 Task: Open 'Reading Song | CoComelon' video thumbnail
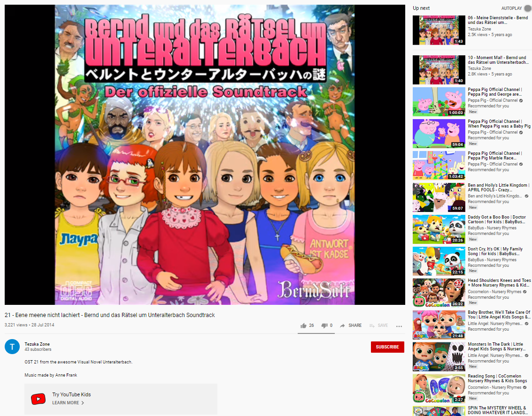point(439,388)
